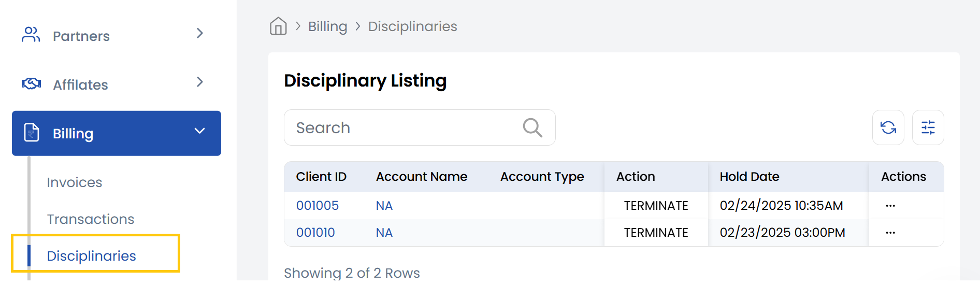
Task: Open actions menu for client 001005
Action: (890, 206)
